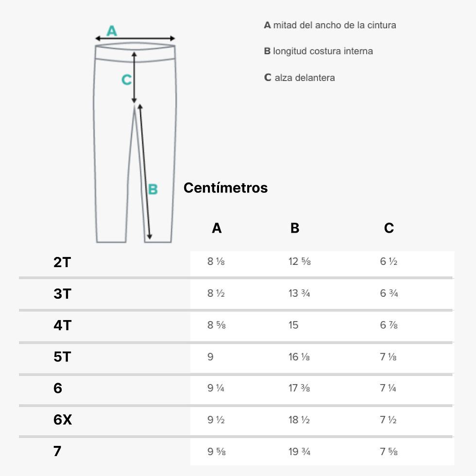Screen dimensions: 476x476
Task: Click the horizontal waist width arrow
Action: tap(135, 38)
